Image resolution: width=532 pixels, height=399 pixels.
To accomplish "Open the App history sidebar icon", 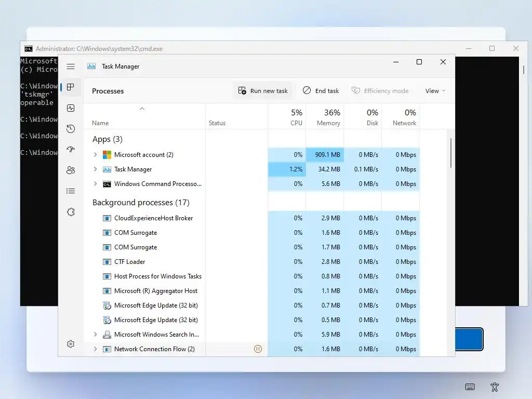I will (71, 129).
